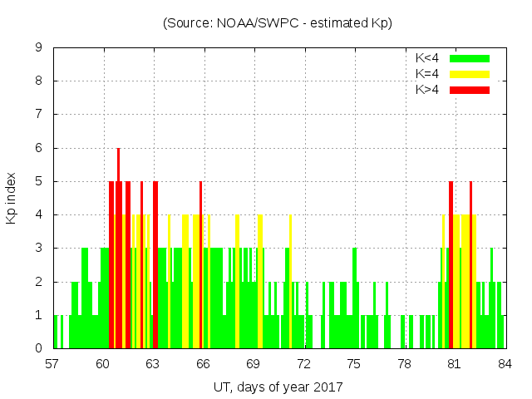Click the y-axis tick label 9
Screen dimensions: 532x399
[39, 48]
